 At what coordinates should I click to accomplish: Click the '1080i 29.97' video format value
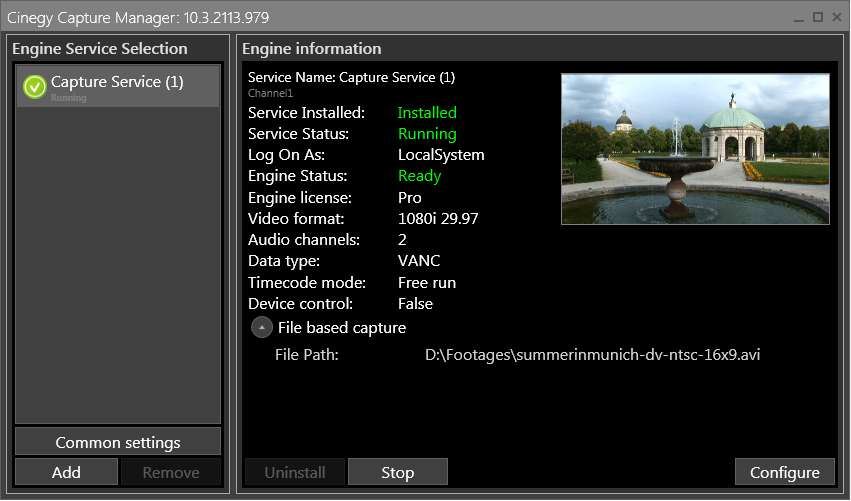coord(438,219)
